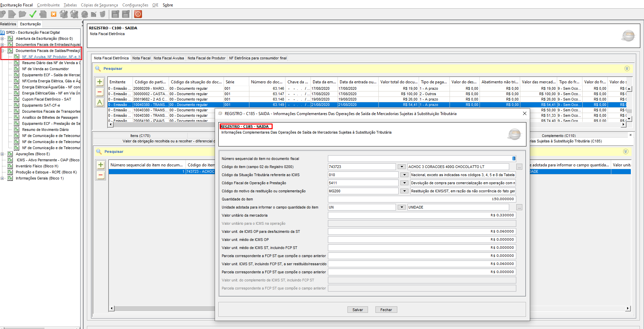Expand the Apurações (Bloco E) tree node
644x329 pixels.
pyautogui.click(x=2, y=154)
